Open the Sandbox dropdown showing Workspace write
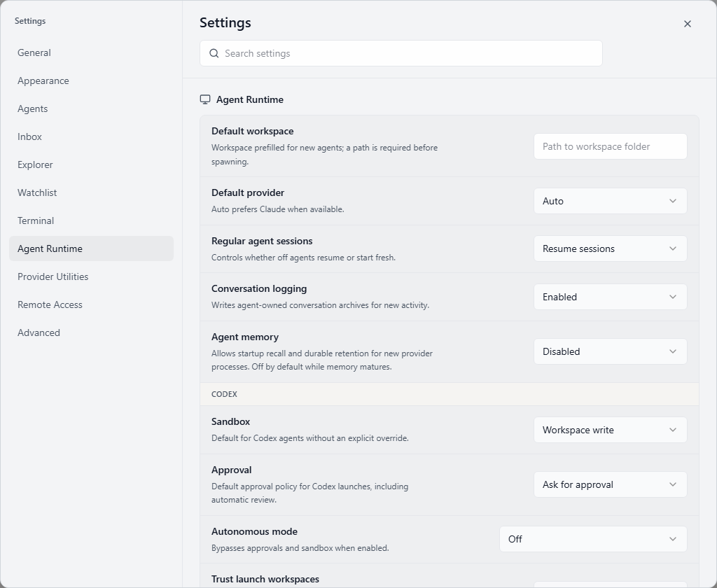Screen dimensions: 717x588 tap(611, 430)
